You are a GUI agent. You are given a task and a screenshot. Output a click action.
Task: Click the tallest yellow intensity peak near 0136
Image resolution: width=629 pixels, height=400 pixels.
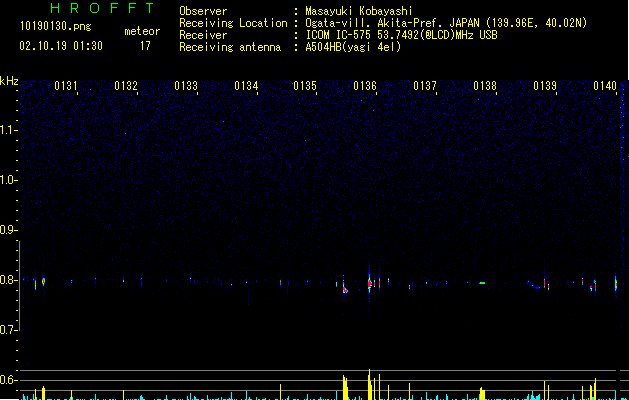click(x=369, y=384)
